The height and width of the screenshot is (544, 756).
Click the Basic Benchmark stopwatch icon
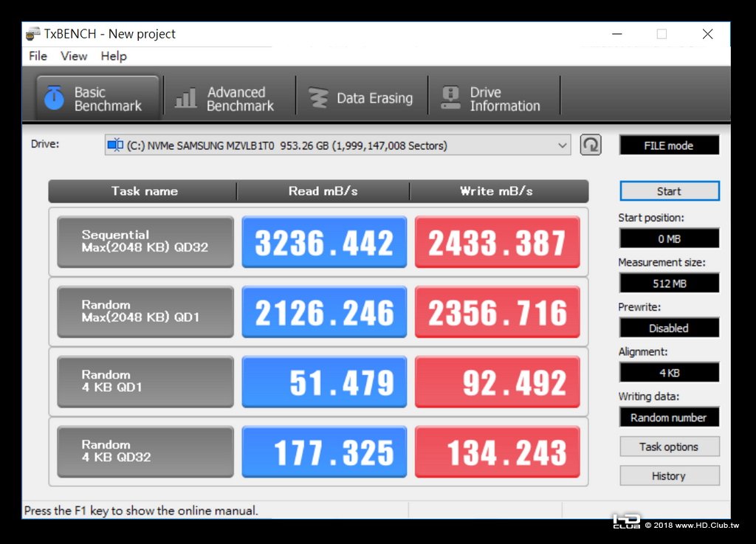tap(54, 97)
